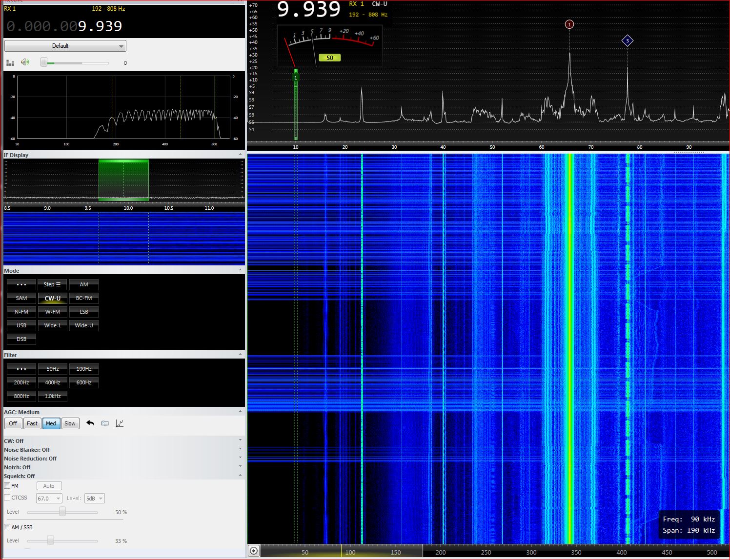Click the Span: ±90 kHz readout
The image size is (730, 560).
[x=689, y=530]
